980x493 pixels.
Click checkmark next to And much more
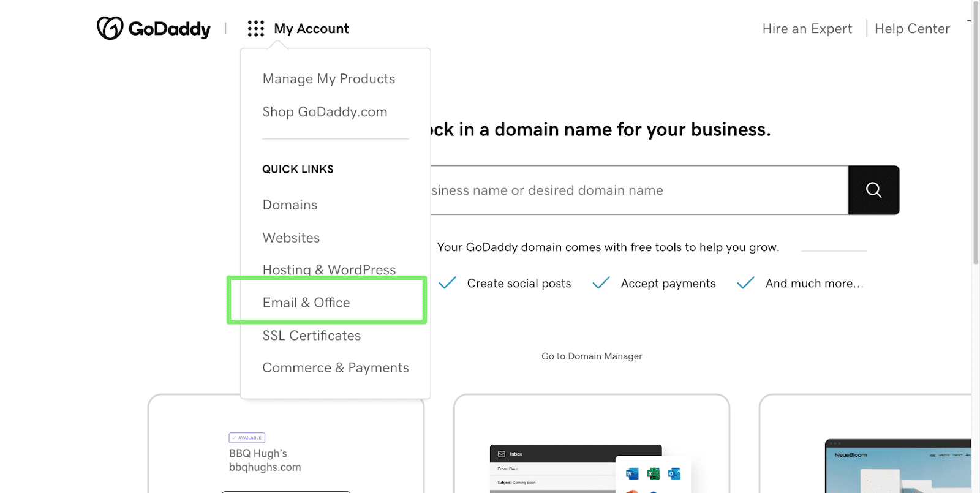point(745,283)
